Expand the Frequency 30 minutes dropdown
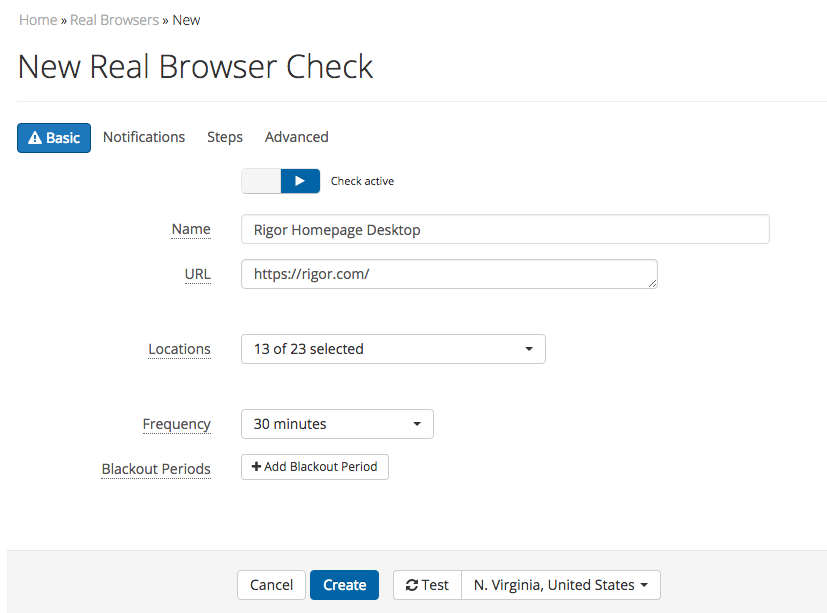This screenshot has width=827, height=613. [x=338, y=424]
